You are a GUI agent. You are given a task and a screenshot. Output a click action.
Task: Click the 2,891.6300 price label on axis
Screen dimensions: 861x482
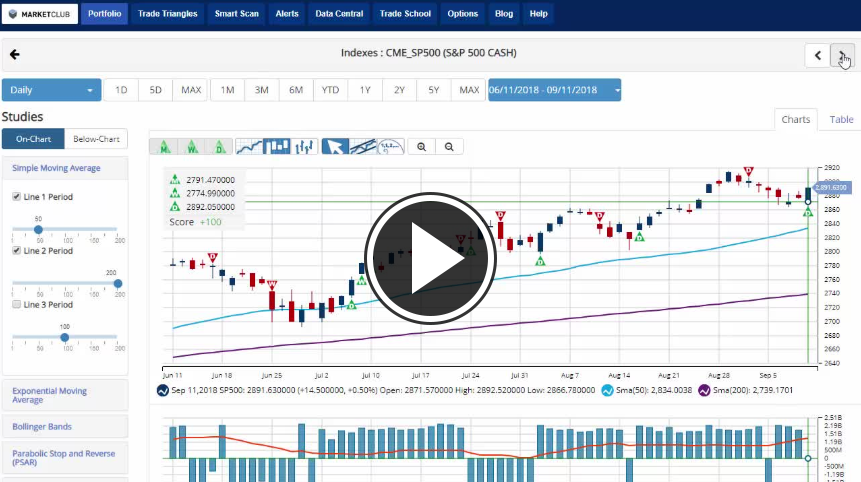(832, 188)
